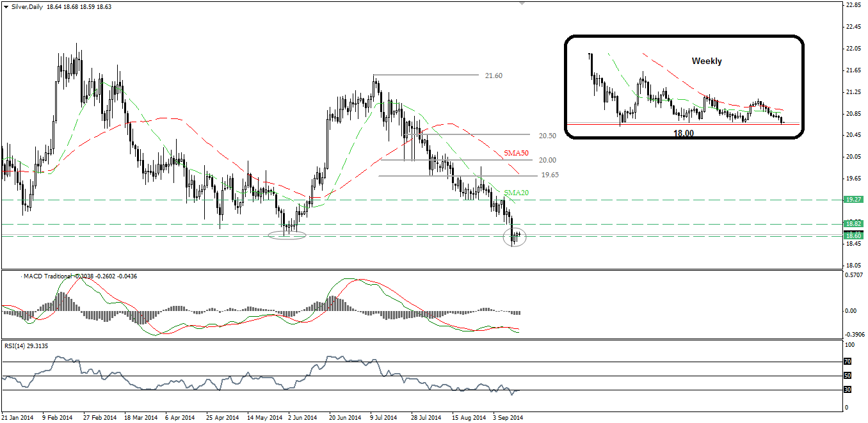Click the 18 Mar 2014 date label
Screen dimensions: 868x423
[140, 417]
